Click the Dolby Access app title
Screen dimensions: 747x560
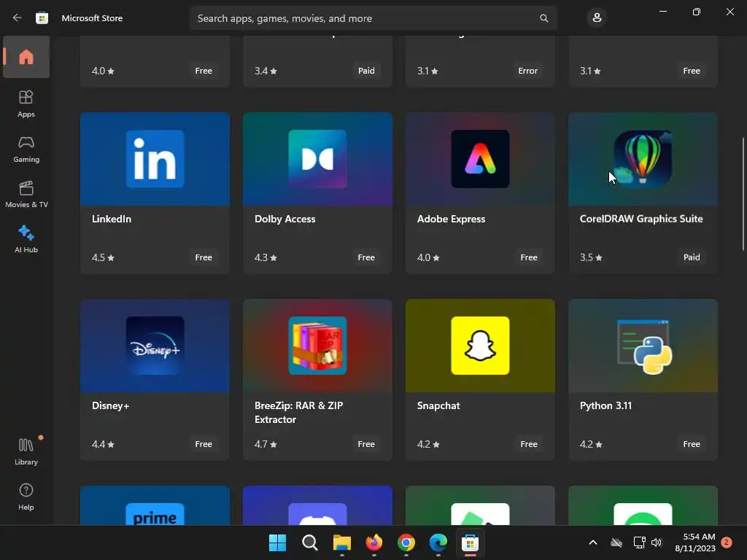click(285, 219)
